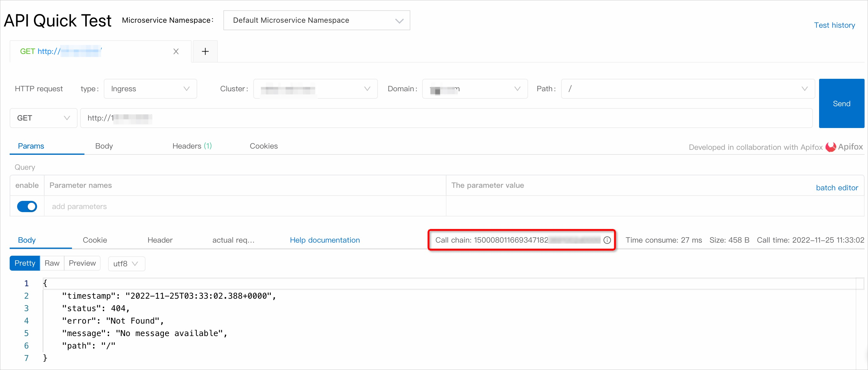
Task: Expand the Domain dropdown
Action: coord(475,89)
